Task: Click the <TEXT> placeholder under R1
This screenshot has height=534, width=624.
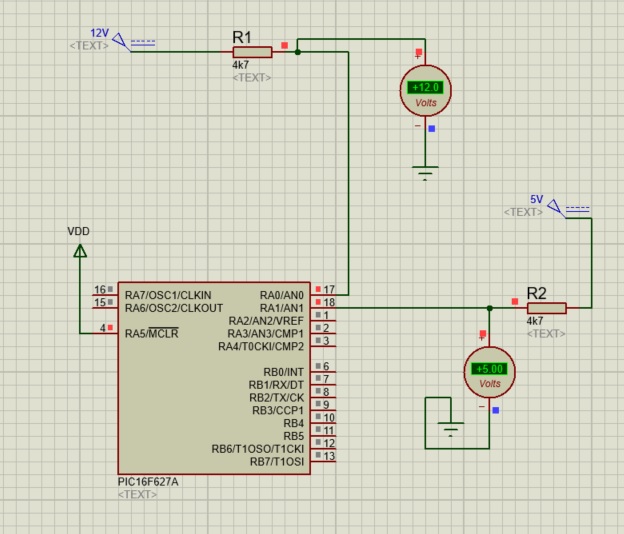Action: pos(252,78)
